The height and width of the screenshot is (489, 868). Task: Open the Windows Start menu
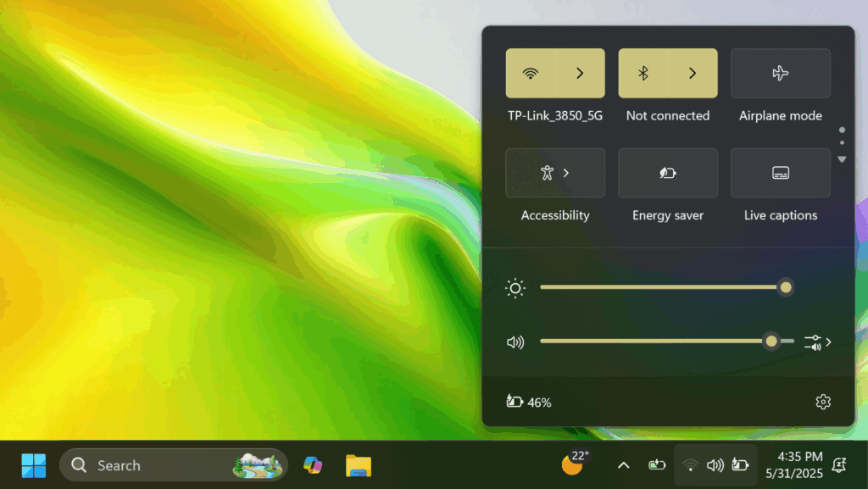(34, 465)
